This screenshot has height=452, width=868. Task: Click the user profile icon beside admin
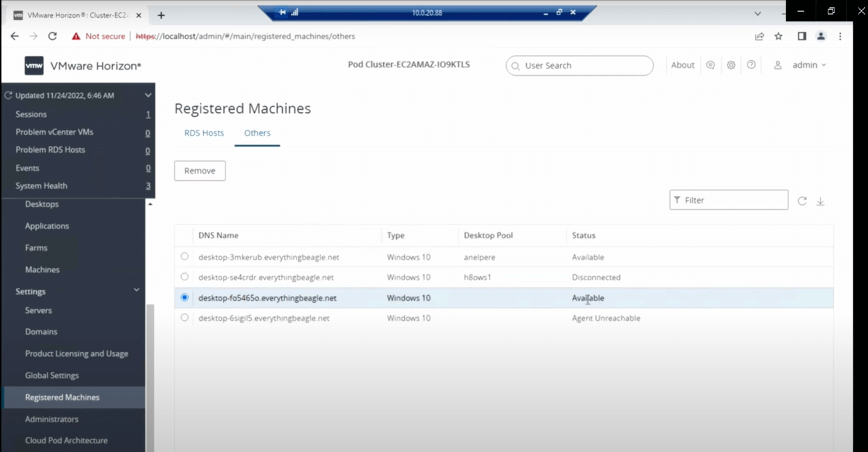coord(778,65)
